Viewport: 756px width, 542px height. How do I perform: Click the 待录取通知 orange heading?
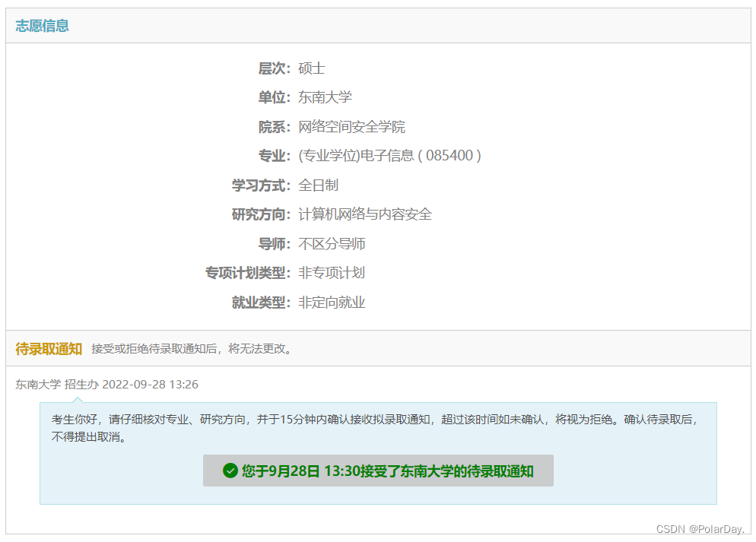coord(49,349)
